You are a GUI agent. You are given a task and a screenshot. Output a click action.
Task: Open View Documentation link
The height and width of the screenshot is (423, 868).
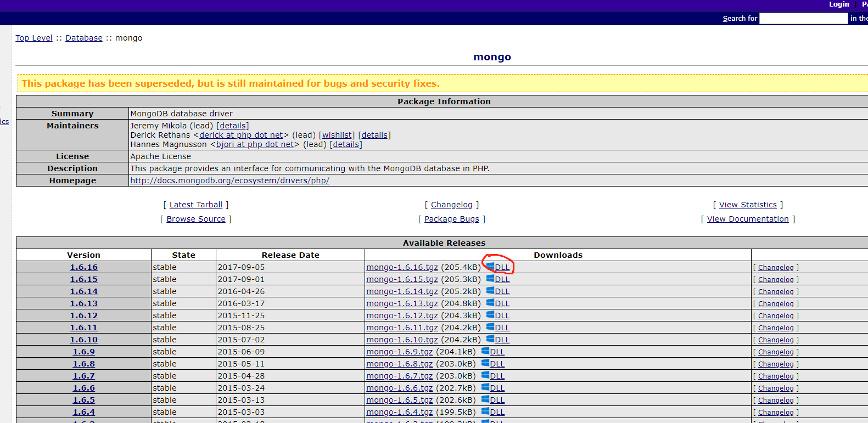click(748, 219)
